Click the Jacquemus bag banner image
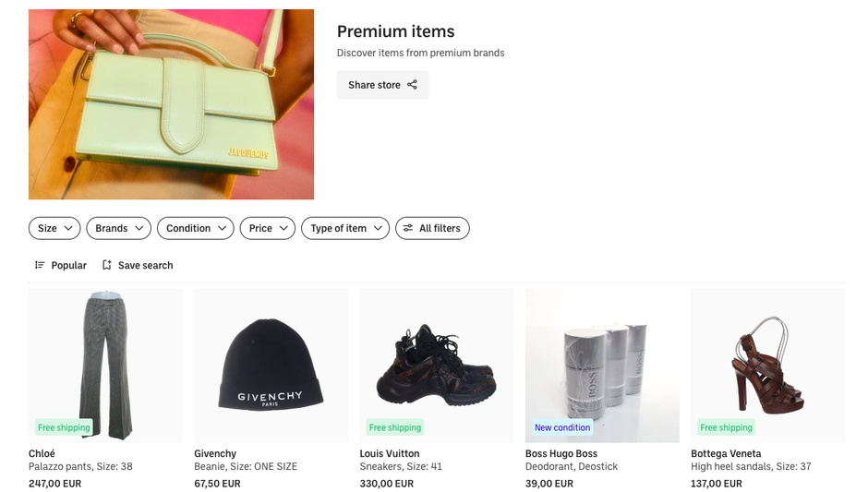 pyautogui.click(x=171, y=104)
